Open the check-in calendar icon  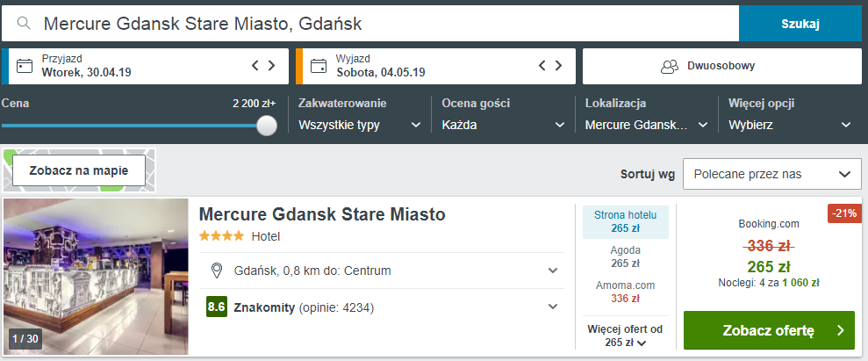click(x=25, y=66)
